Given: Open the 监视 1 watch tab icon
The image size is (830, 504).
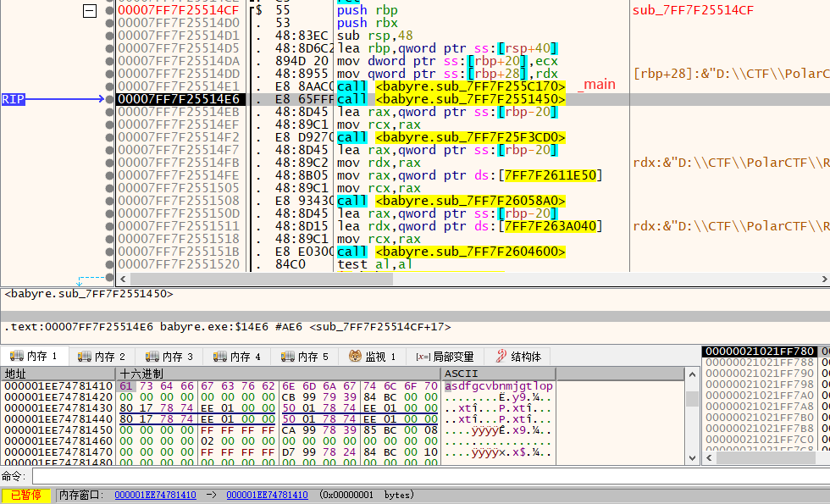Looking at the screenshot, I should point(356,357).
